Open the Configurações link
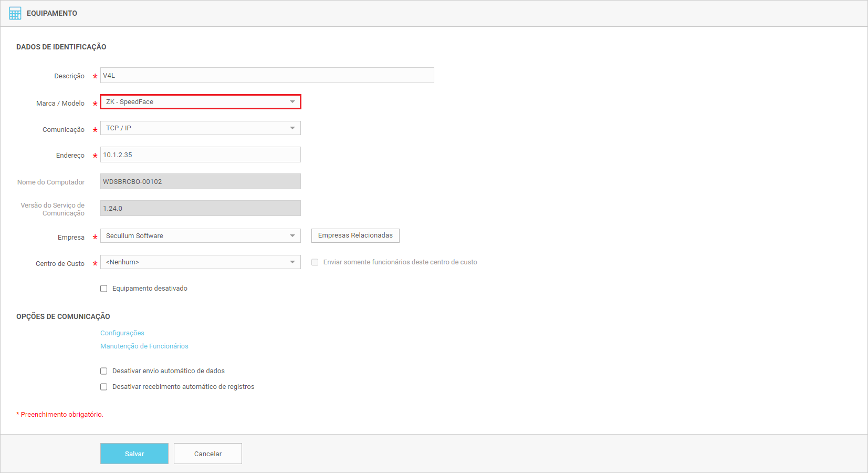Image resolution: width=868 pixels, height=473 pixels. tap(122, 333)
